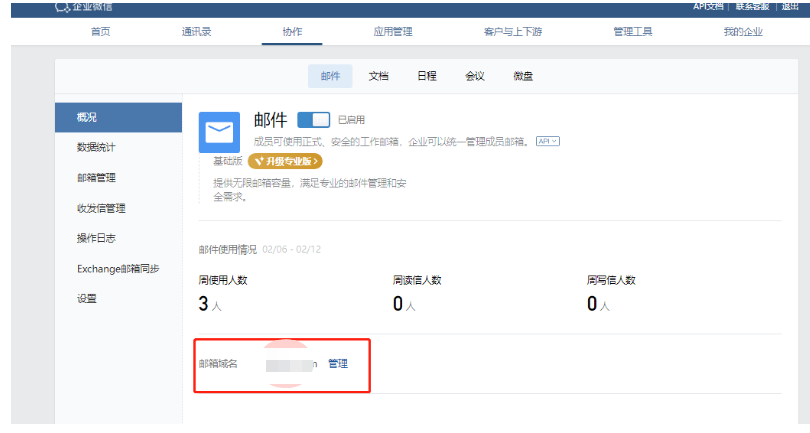Open 管理工具 in the top menu
Image resolution: width=810 pixels, height=433 pixels.
click(x=632, y=32)
